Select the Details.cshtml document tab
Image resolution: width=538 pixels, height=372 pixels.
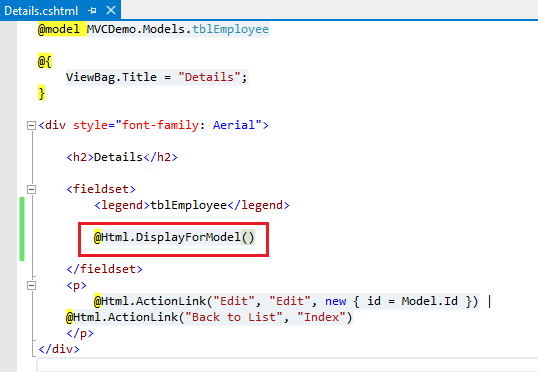(x=41, y=11)
